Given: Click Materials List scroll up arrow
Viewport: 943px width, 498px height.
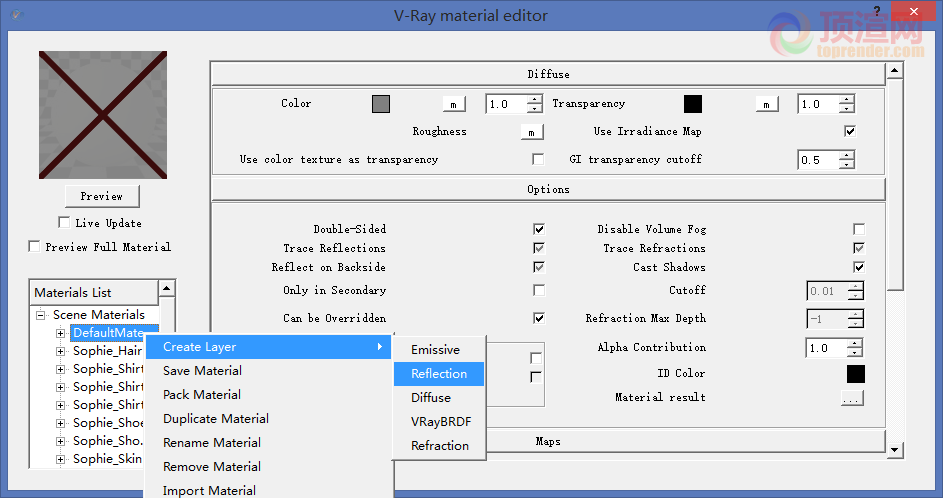Looking at the screenshot, I should pos(167,289).
